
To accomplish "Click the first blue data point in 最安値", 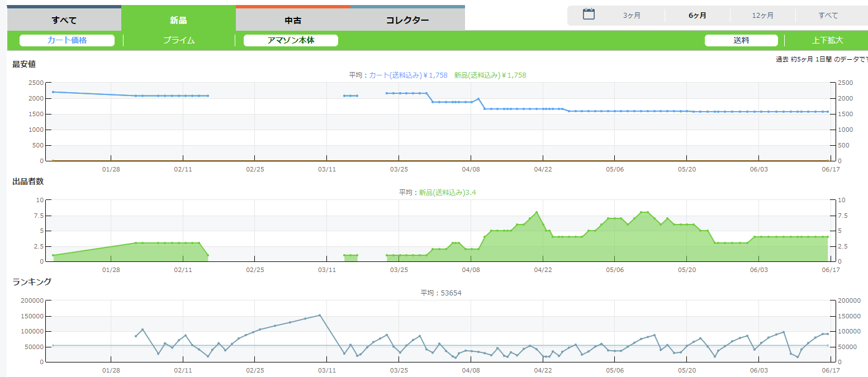I will click(53, 92).
